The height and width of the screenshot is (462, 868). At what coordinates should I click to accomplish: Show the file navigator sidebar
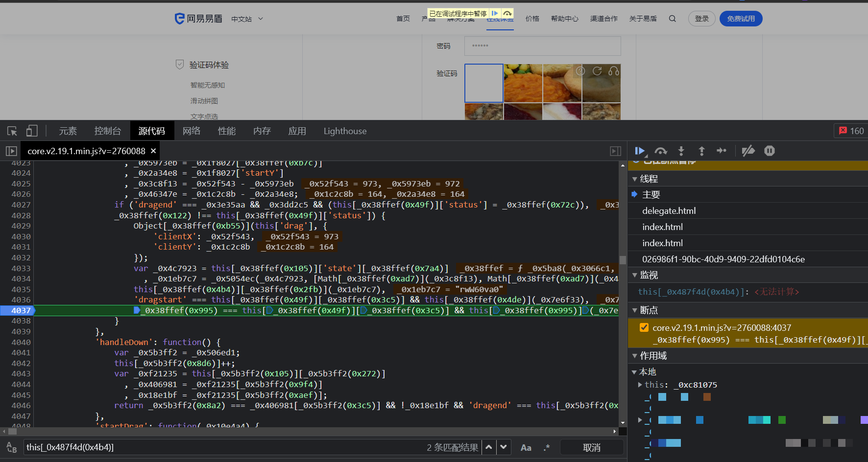11,151
